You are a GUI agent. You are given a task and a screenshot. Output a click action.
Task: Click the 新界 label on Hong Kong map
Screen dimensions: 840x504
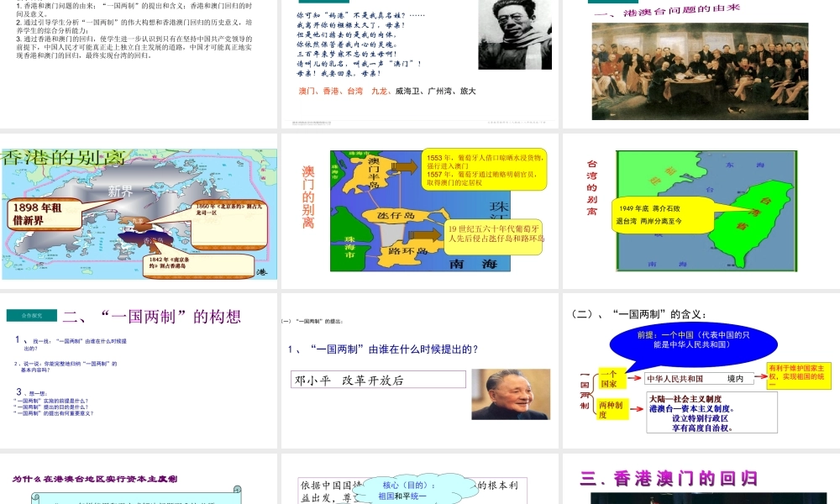(120, 192)
